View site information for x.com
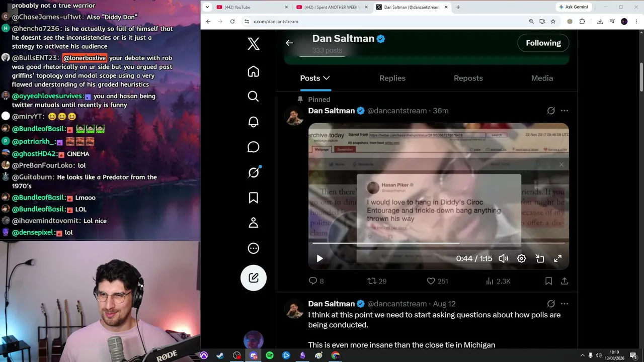This screenshot has width=644, height=362. (x=247, y=22)
